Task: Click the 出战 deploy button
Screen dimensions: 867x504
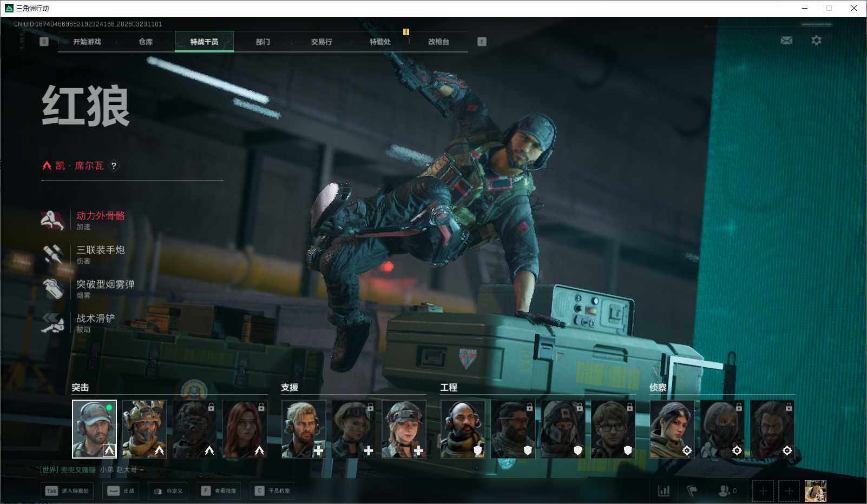Action: (x=121, y=491)
